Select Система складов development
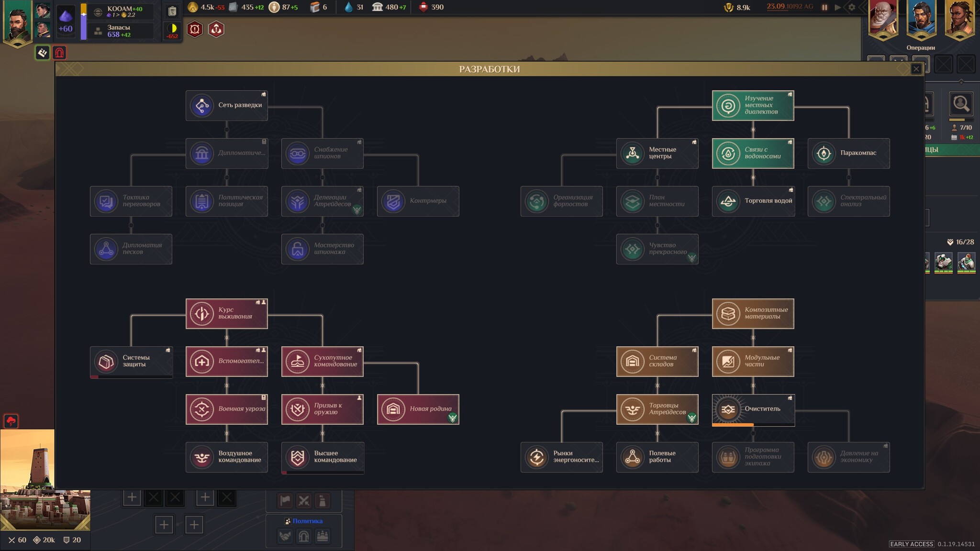 click(x=657, y=361)
